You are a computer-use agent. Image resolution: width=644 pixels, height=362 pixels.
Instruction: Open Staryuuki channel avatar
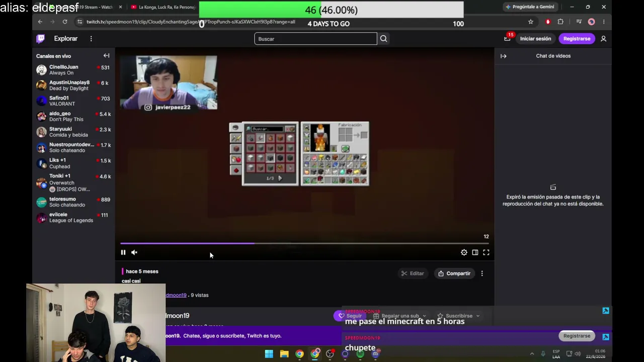[x=41, y=132]
